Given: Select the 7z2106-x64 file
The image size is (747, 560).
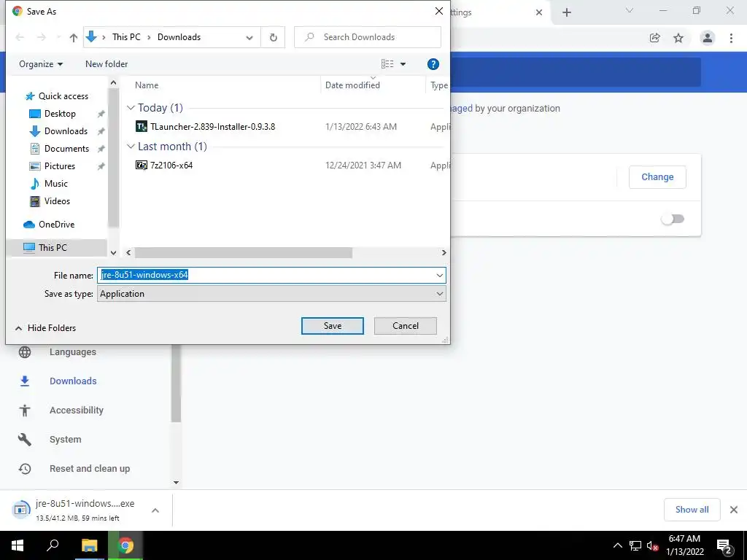Looking at the screenshot, I should pos(171,166).
